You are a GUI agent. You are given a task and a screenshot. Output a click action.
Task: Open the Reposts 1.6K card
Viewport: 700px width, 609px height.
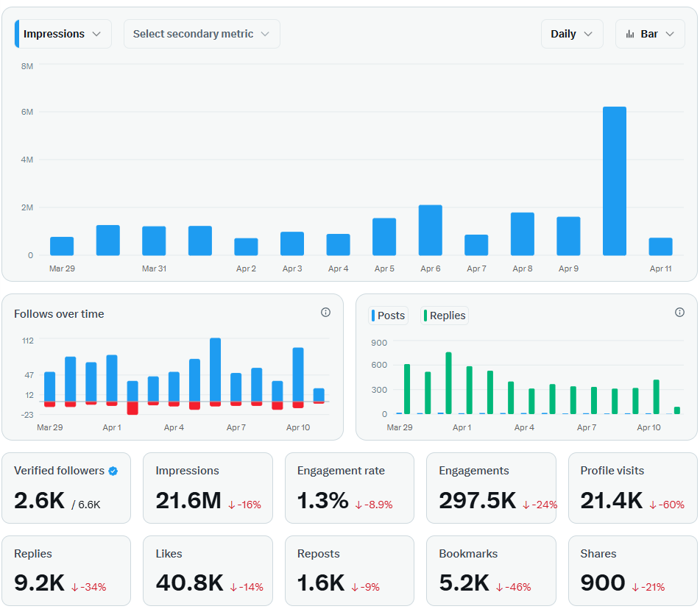coord(350,571)
